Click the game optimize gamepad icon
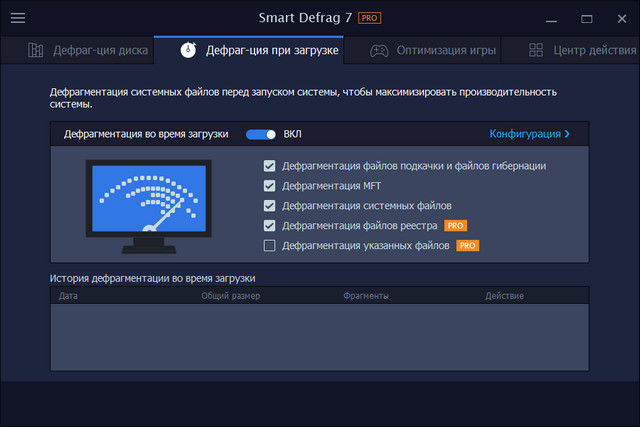Viewport: 640px width, 427px height. [x=379, y=50]
